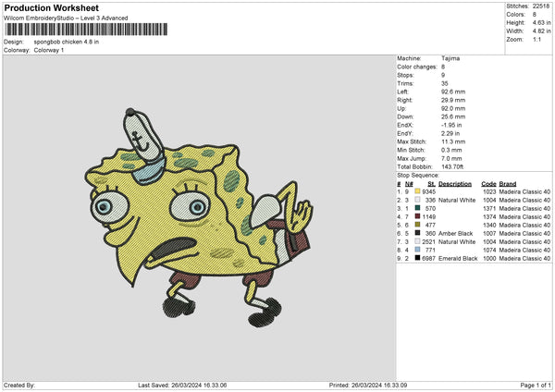
Task: Click the dark green swatch for code 1371
Action: point(417,208)
